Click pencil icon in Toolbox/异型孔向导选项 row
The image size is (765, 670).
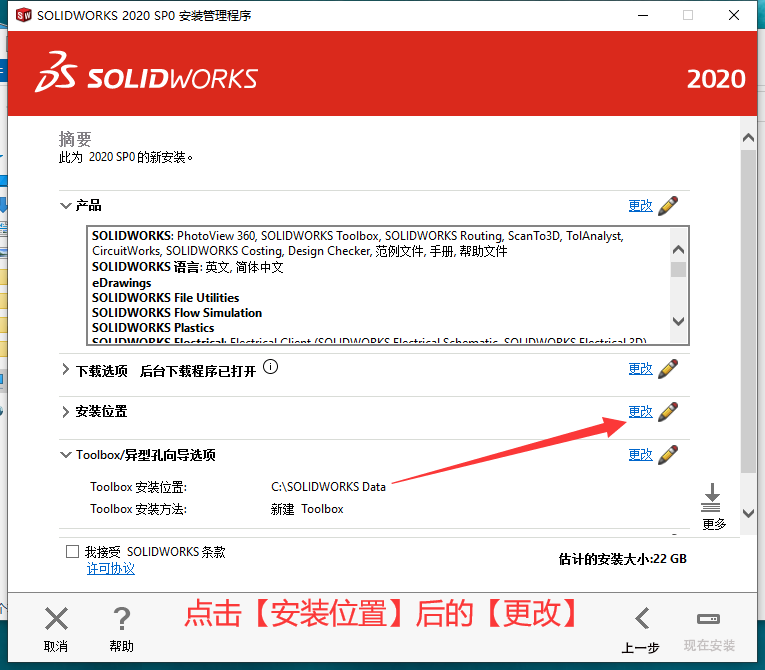(x=668, y=454)
